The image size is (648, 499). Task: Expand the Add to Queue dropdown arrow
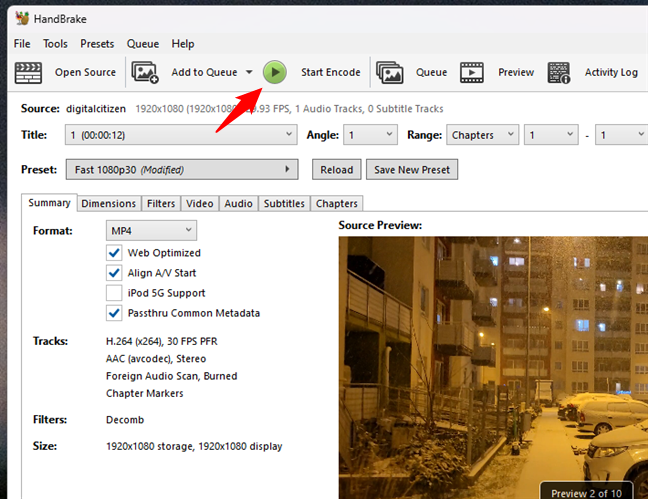(249, 72)
